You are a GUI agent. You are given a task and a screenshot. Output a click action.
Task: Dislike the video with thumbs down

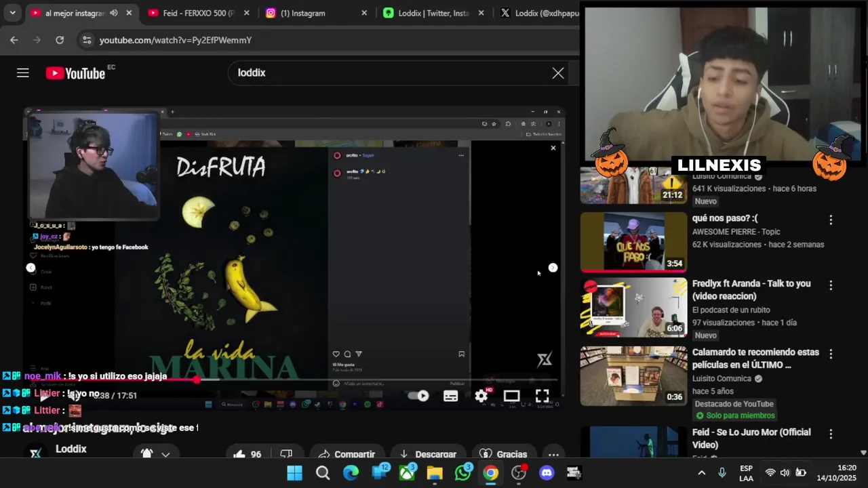(286, 454)
